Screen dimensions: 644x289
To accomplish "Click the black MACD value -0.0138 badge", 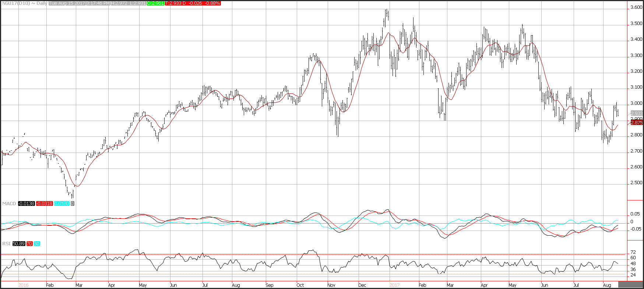I will pyautogui.click(x=27, y=203).
